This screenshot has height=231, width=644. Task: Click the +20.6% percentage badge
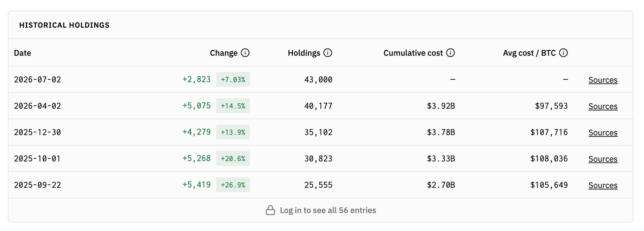(233, 158)
